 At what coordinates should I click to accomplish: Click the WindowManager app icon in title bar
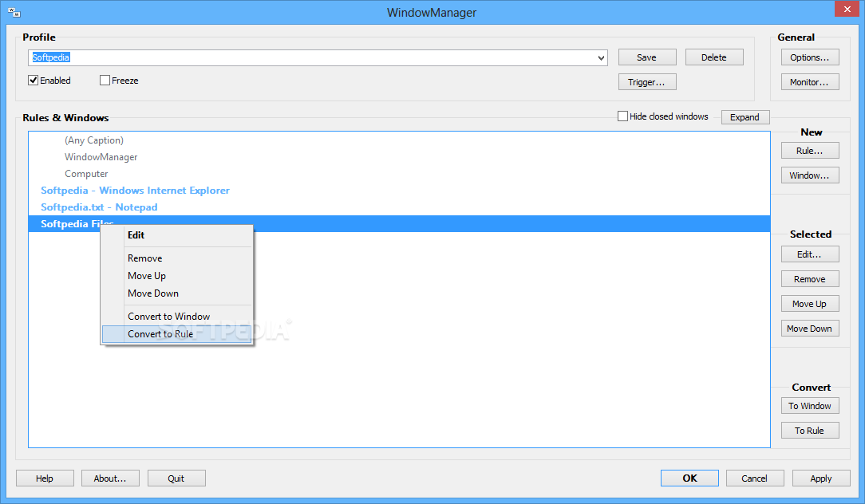[x=14, y=12]
